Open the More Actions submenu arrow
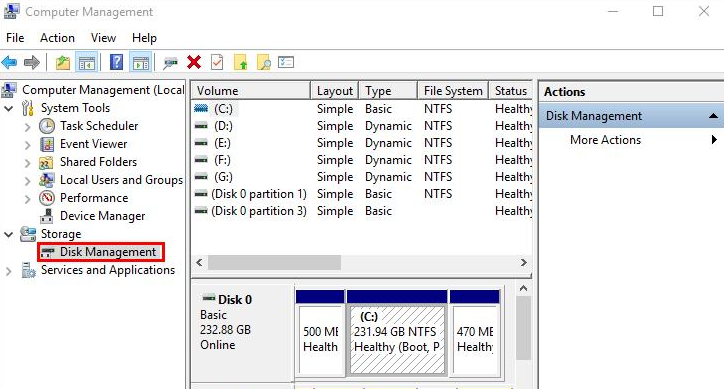The height and width of the screenshot is (389, 724). click(714, 140)
